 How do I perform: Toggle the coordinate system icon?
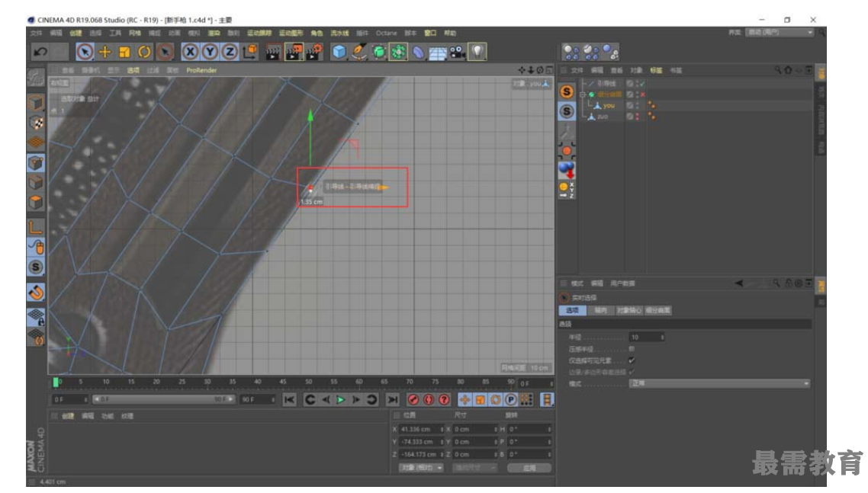click(x=249, y=52)
